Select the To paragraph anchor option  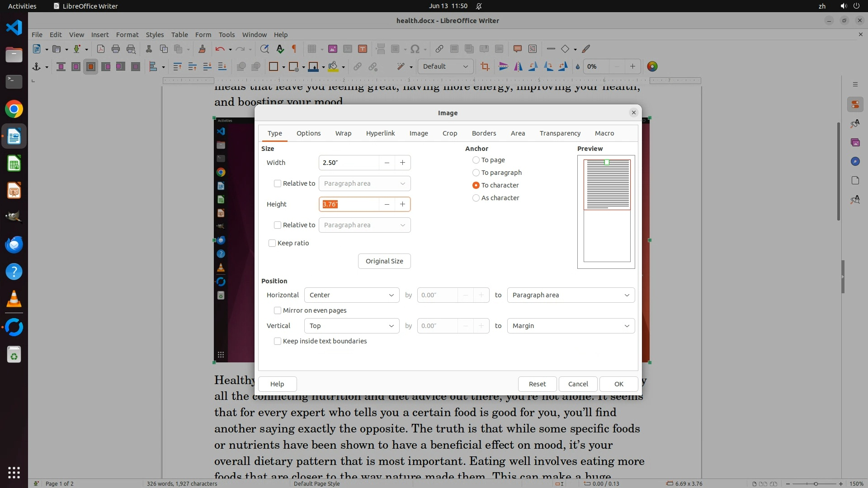(x=476, y=173)
